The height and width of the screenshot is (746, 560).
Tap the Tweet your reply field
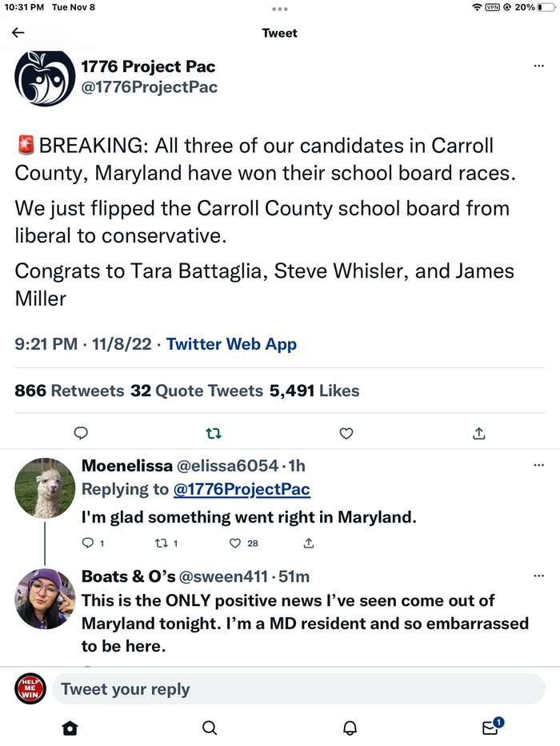tap(298, 688)
